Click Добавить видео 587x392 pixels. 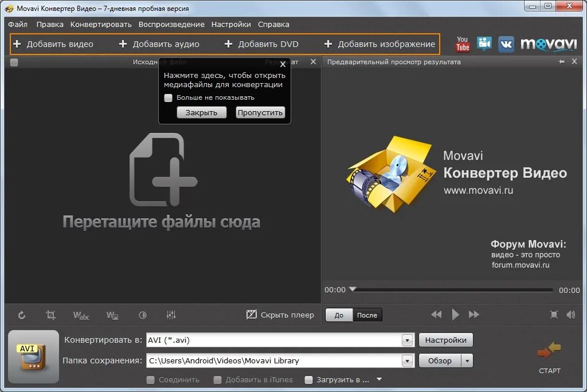point(53,44)
